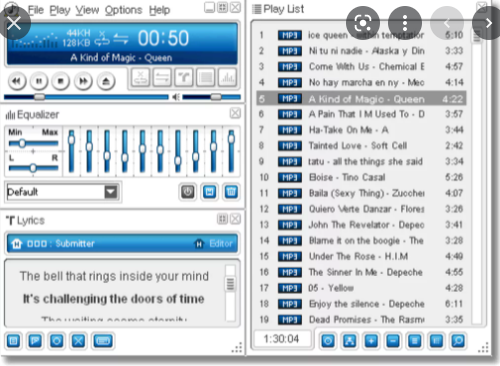Viewport: 500px width, 366px height.
Task: Select track 'Come With Us - Chemical'
Action: pos(361,67)
